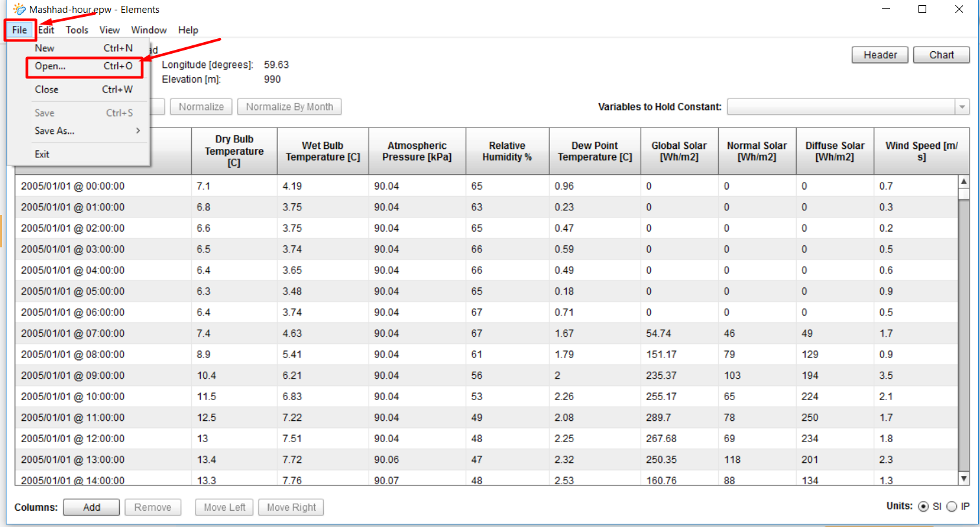Select the Dew Point Temperature column header
980x527 pixels.
tap(595, 151)
